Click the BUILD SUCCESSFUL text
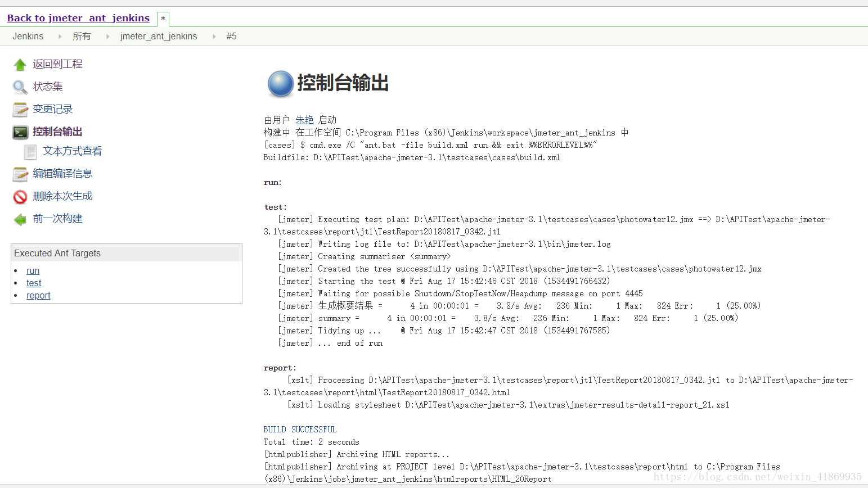Viewport: 868px width, 488px height. click(x=300, y=430)
